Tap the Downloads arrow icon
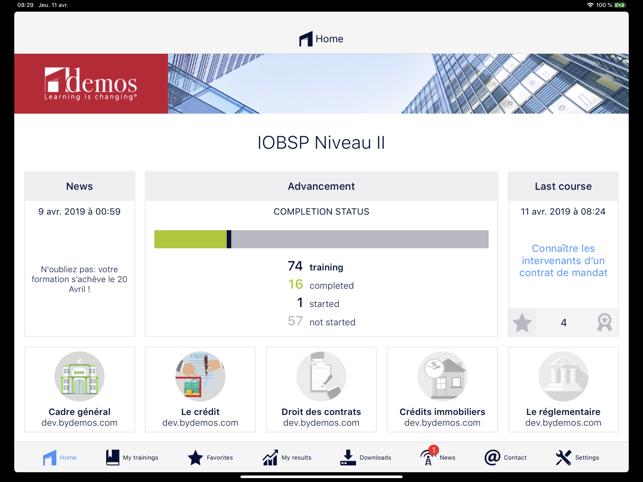643x482 pixels. pos(348,457)
